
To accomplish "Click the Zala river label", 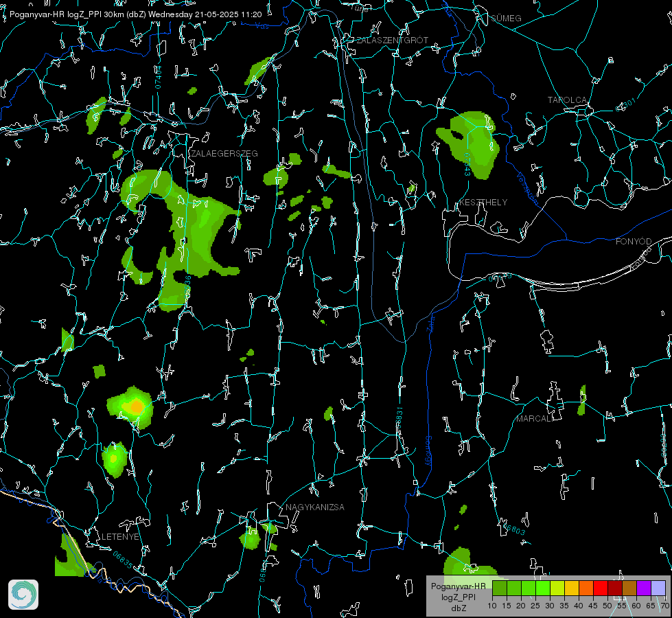I will point(430,323).
